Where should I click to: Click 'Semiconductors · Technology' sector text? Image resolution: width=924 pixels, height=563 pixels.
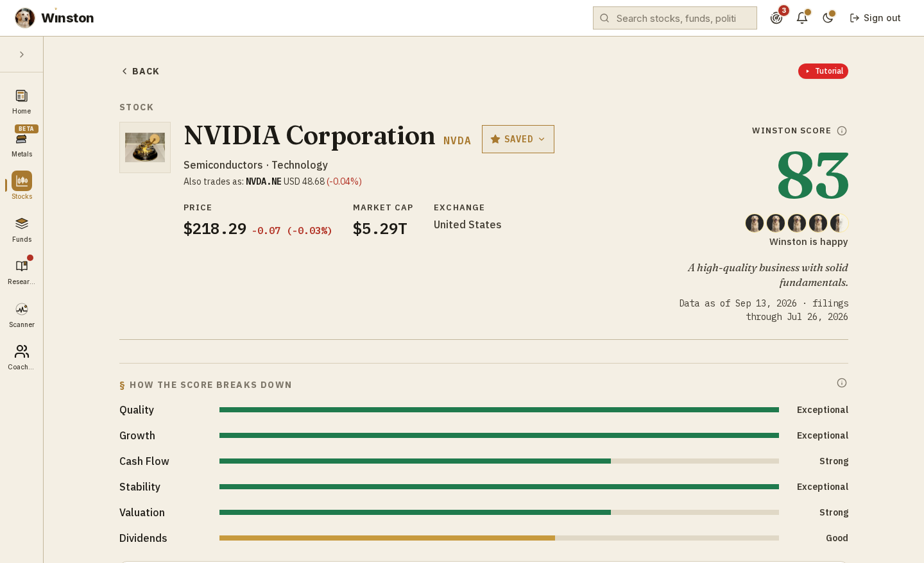pyautogui.click(x=255, y=165)
